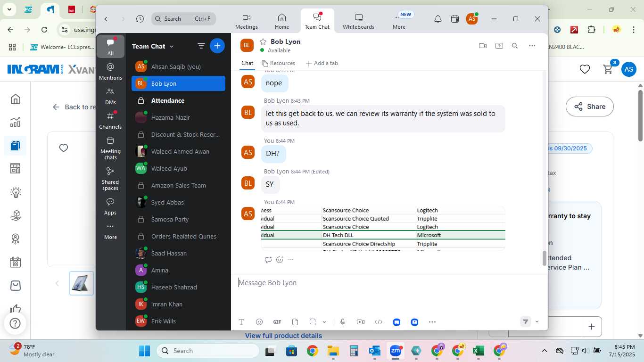Open chat header more options ellipsis
The height and width of the screenshot is (362, 644).
(x=532, y=46)
